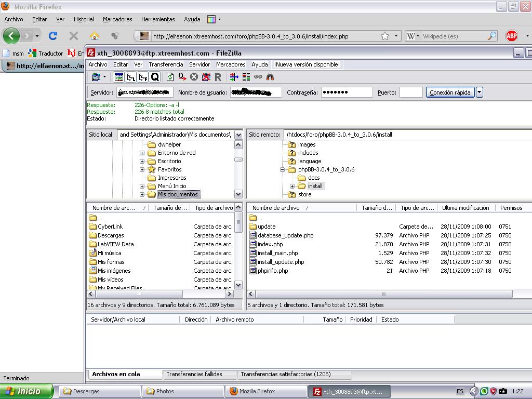Open FileZilla's Marcadores menu
532x399 pixels.
(231, 64)
